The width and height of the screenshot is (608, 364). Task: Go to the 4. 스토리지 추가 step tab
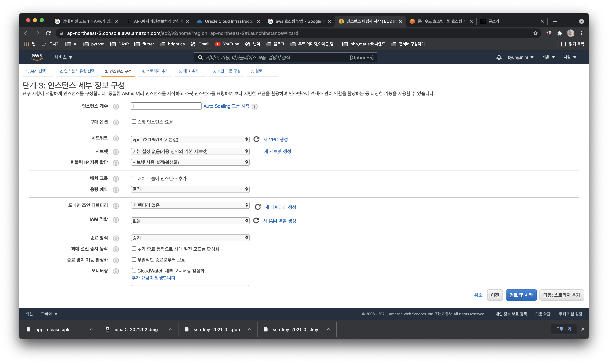(155, 71)
